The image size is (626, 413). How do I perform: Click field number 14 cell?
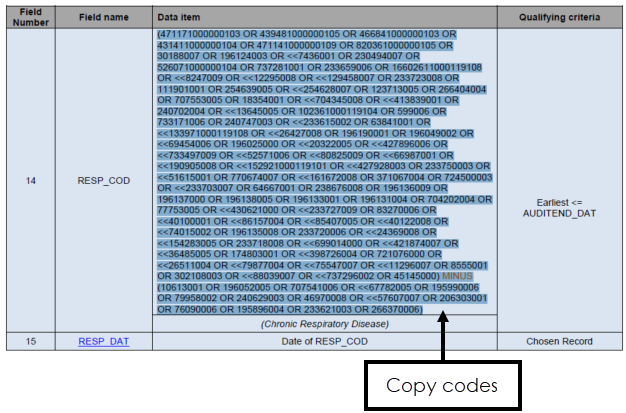tap(31, 183)
